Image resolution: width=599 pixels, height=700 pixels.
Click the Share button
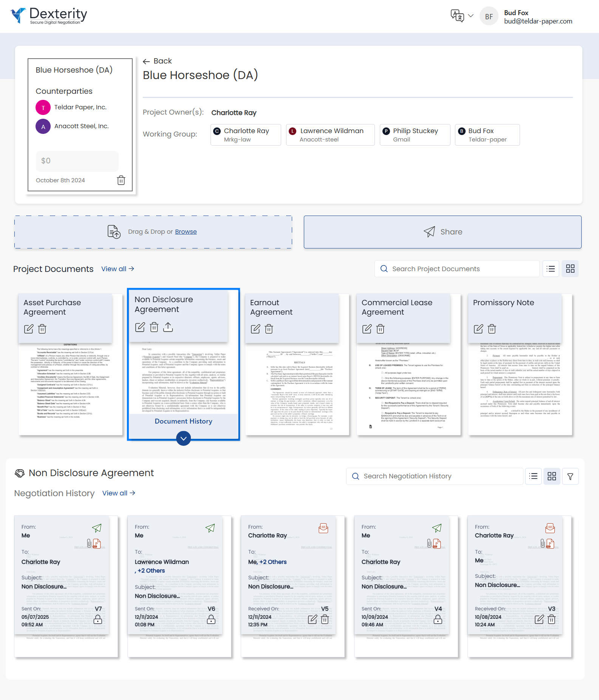[x=443, y=232]
